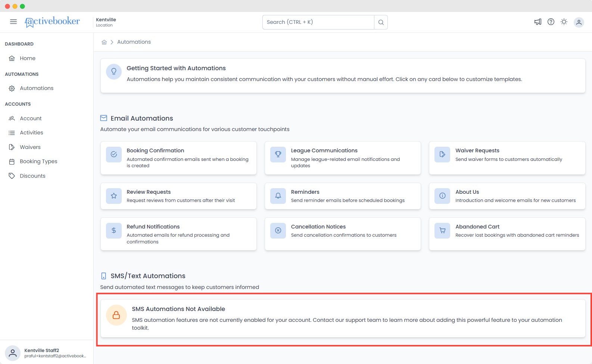Click the Kentville Location selector
Viewport: 592px width, 364px height.
[x=106, y=22]
